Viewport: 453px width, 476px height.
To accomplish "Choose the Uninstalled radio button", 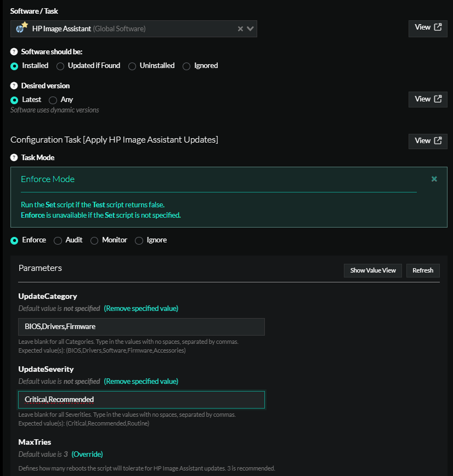I will (132, 66).
